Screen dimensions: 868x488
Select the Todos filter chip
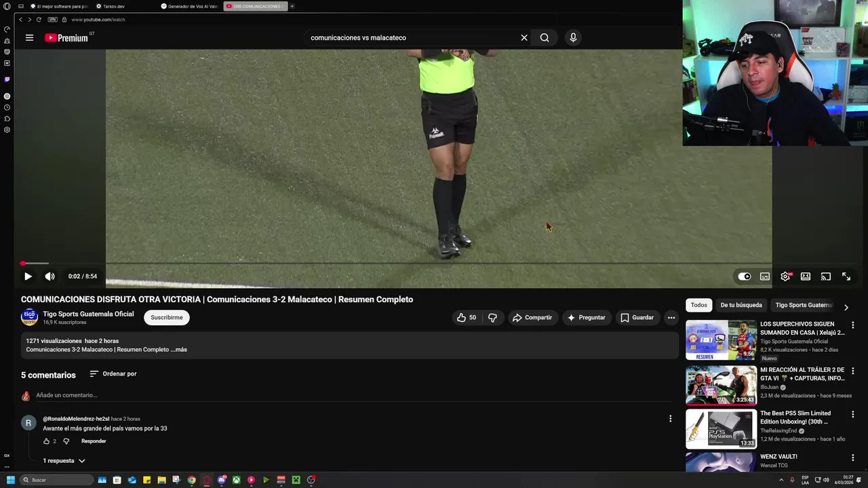[x=699, y=305]
